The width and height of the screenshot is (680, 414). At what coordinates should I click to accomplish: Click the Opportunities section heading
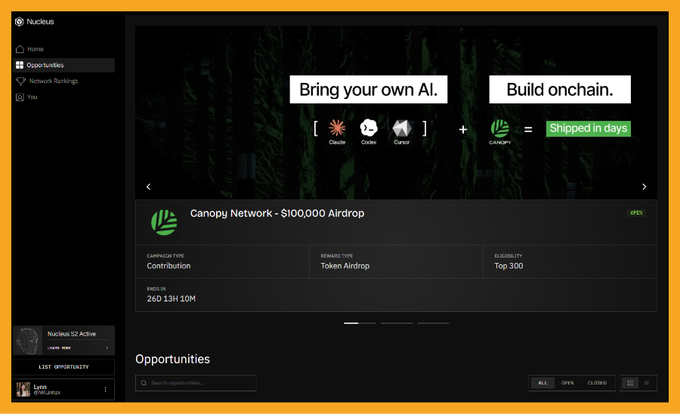pos(173,359)
